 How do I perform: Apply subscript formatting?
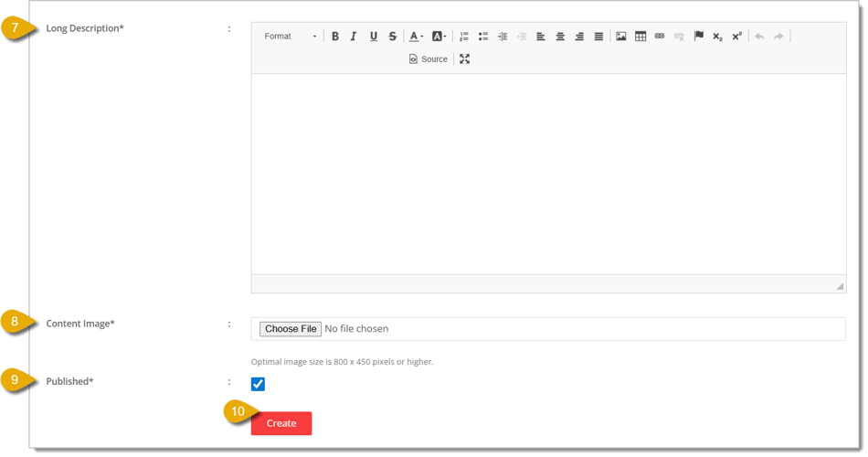click(x=717, y=37)
